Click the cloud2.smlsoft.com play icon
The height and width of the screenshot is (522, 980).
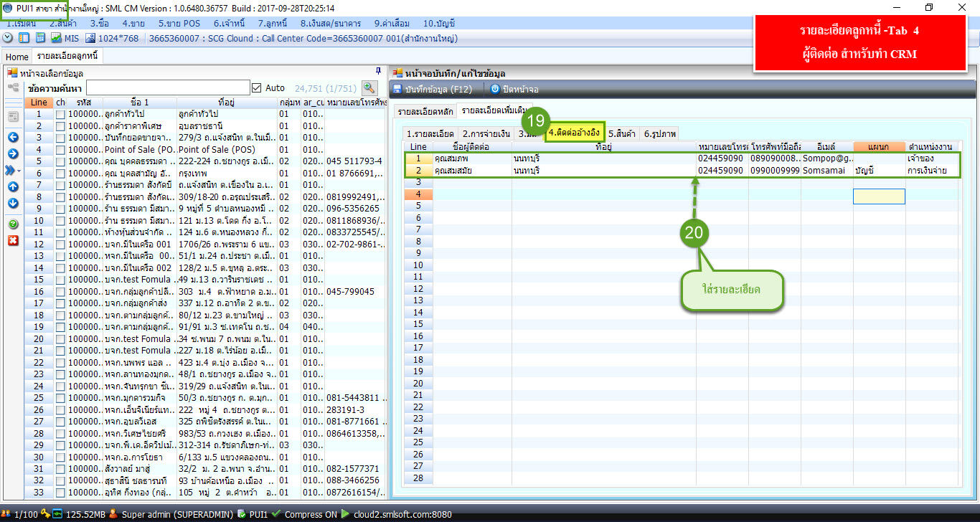345,514
